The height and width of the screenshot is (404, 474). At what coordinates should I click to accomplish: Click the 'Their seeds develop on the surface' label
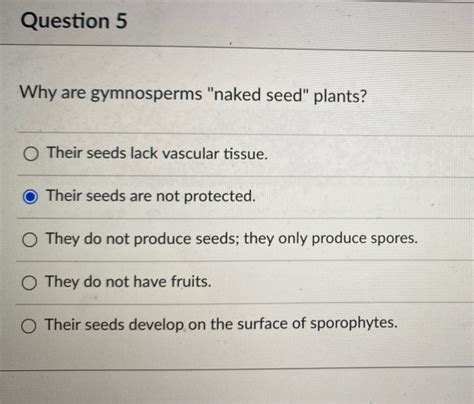point(221,324)
